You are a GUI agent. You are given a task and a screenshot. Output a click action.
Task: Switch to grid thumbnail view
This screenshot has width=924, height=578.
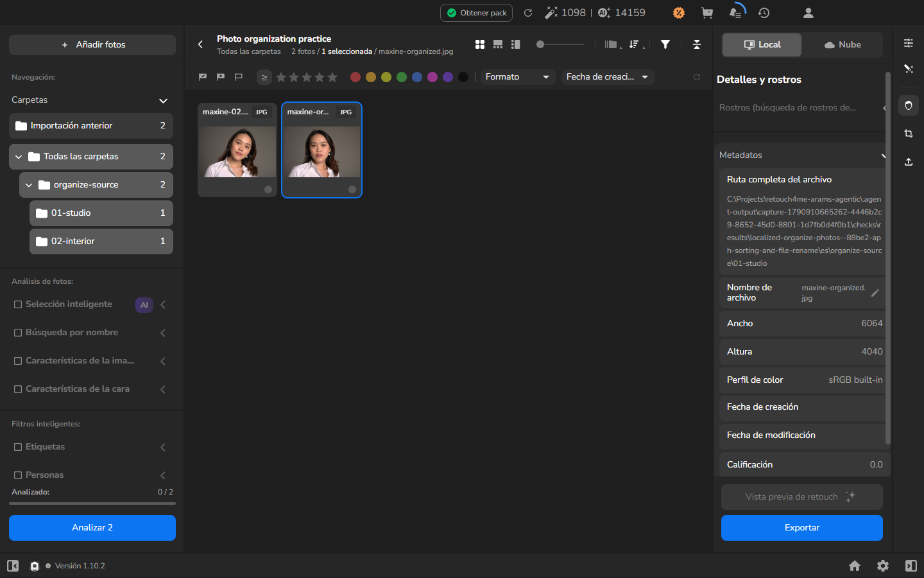pos(480,44)
